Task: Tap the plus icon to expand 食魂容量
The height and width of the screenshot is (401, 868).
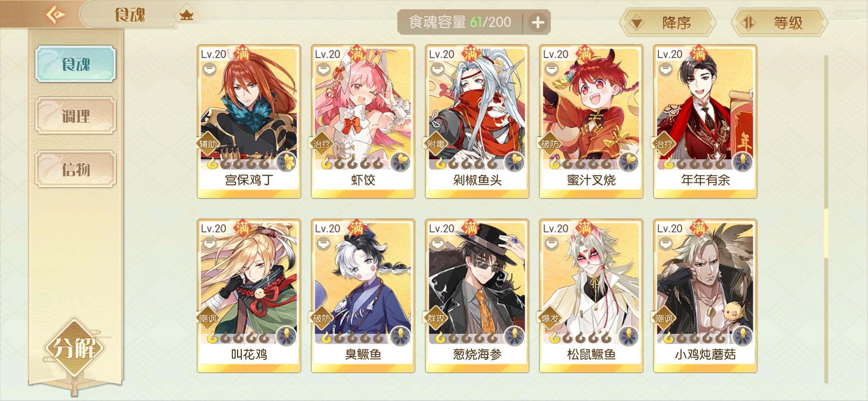Action: (538, 22)
